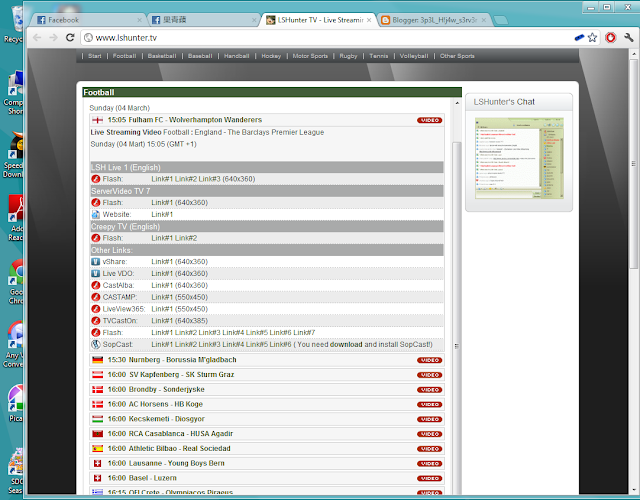
Task: Open Google Chrome desktop shortcut
Action: (16, 282)
